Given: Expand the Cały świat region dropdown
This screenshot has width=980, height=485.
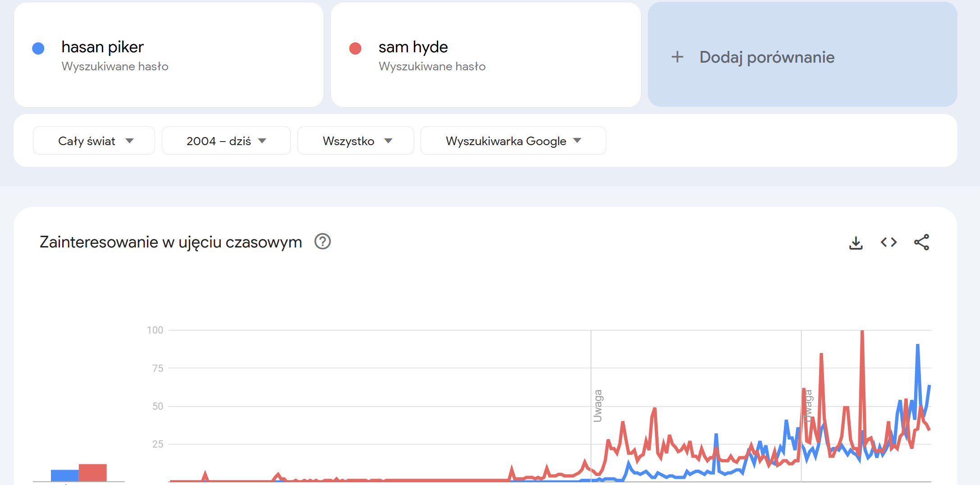Looking at the screenshot, I should 94,141.
